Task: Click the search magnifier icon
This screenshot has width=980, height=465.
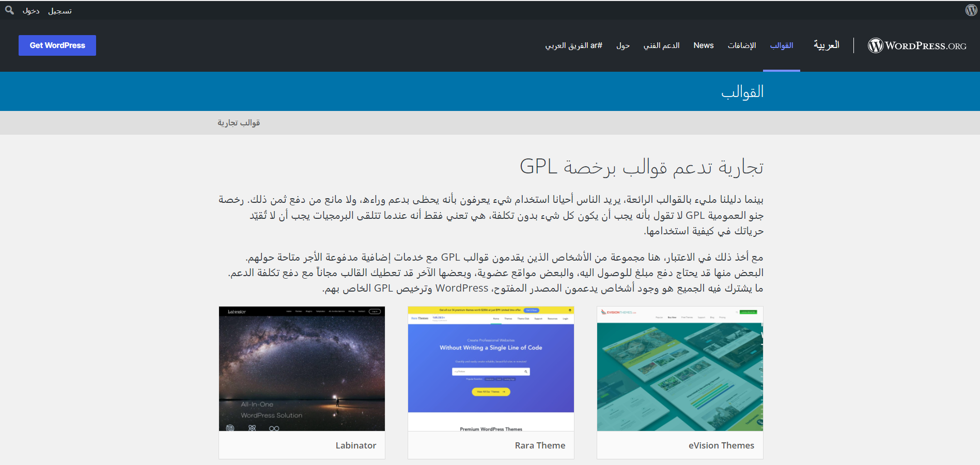Action: click(9, 10)
